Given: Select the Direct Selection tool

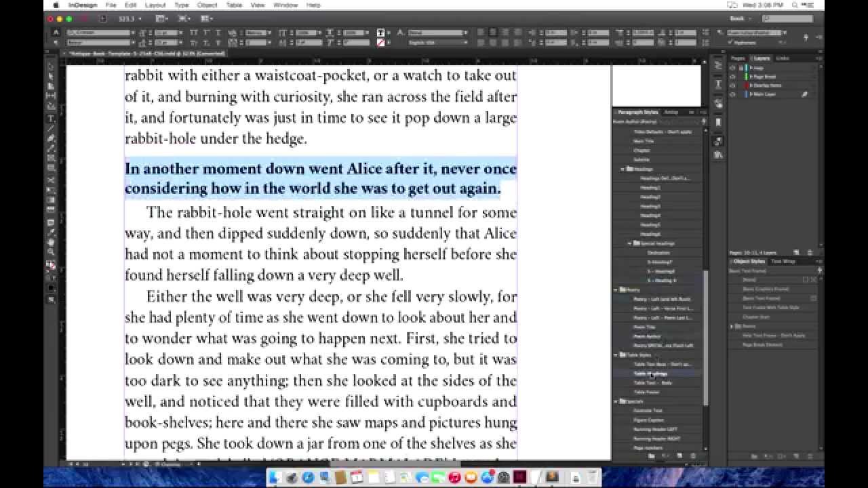Looking at the screenshot, I should (x=51, y=76).
